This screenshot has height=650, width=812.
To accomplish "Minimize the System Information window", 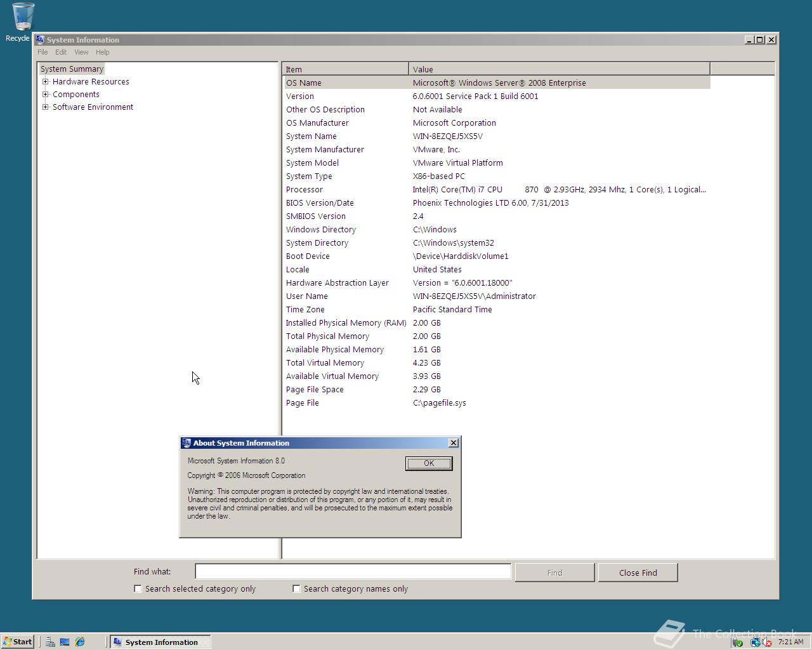I will (x=750, y=39).
